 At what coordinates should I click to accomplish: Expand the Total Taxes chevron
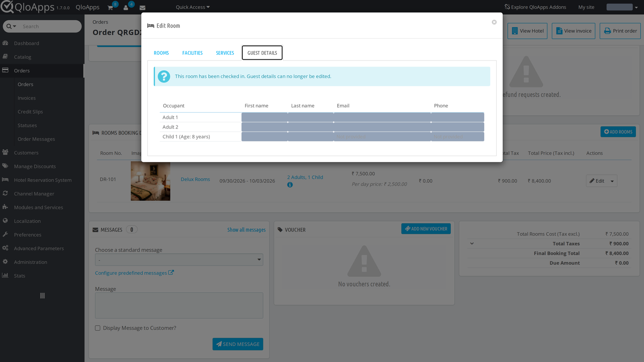pos(472,243)
